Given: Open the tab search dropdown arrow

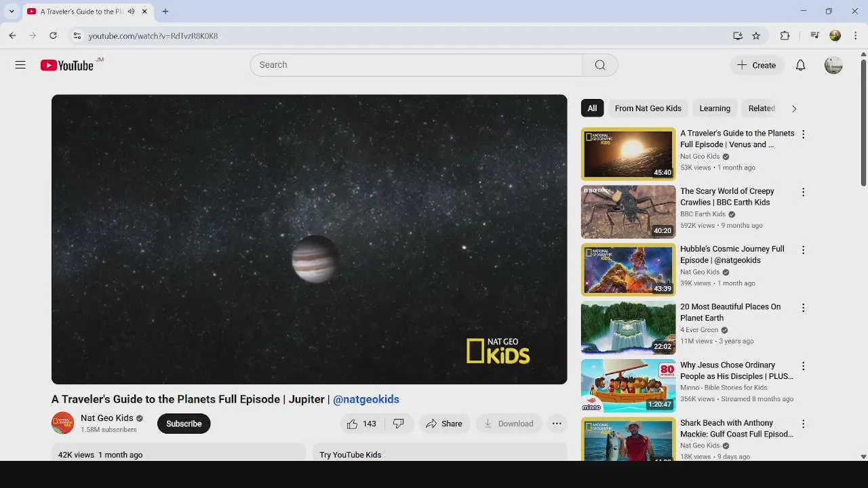Looking at the screenshot, I should pyautogui.click(x=12, y=12).
